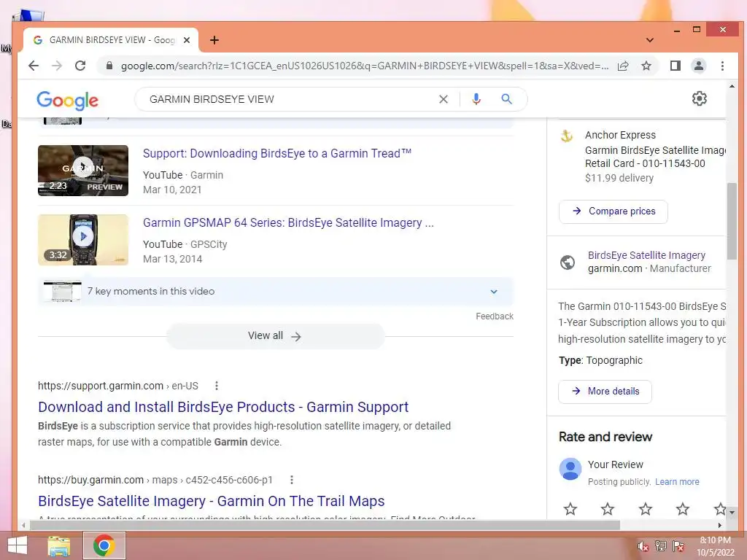This screenshot has height=560, width=747.
Task: Open a new Chrome tab with plus
Action: pos(214,40)
